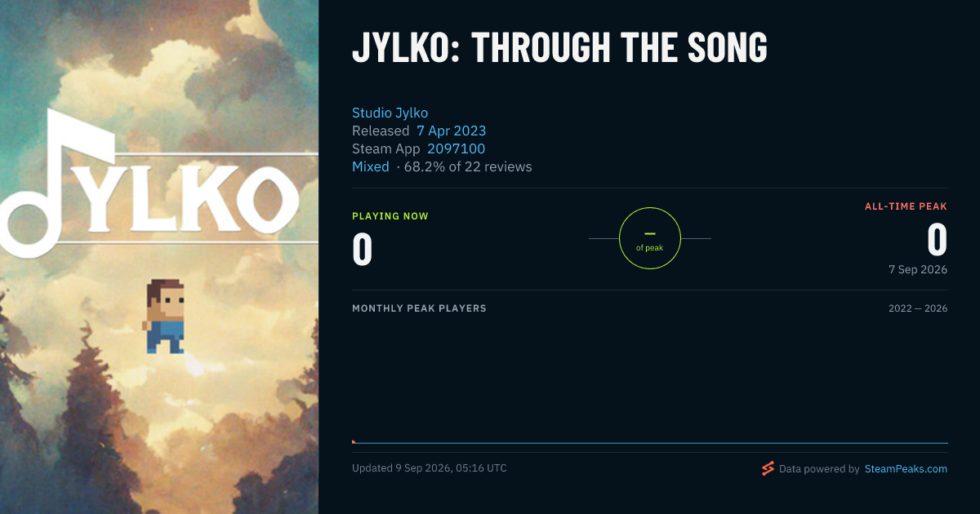Viewport: 980px width, 514px height.
Task: Click the Monthly Peak Players label
Action: coord(419,308)
